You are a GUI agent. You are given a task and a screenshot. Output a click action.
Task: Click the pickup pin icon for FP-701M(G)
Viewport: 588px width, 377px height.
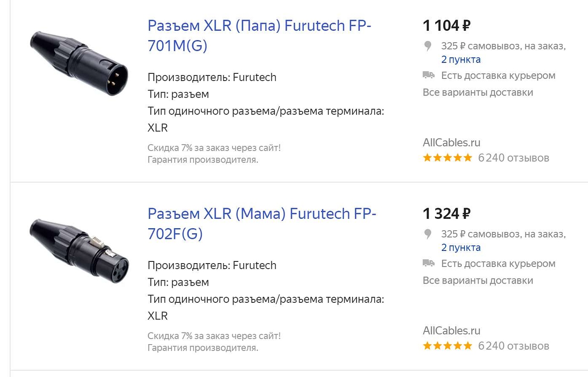(428, 46)
